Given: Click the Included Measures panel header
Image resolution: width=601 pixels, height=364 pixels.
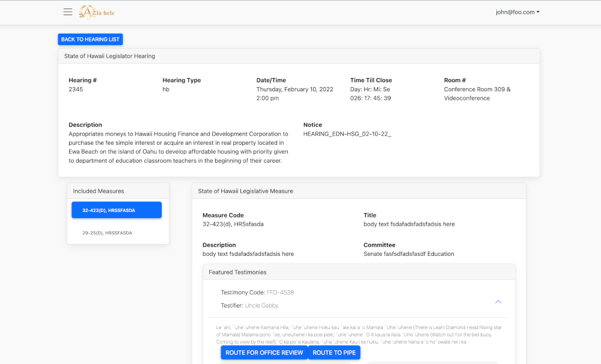Looking at the screenshot, I should (99, 191).
